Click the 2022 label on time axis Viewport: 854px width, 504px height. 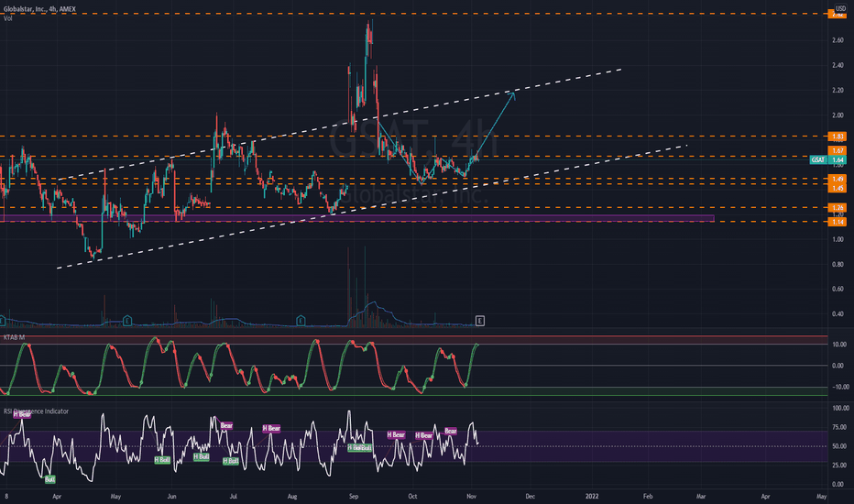592,497
